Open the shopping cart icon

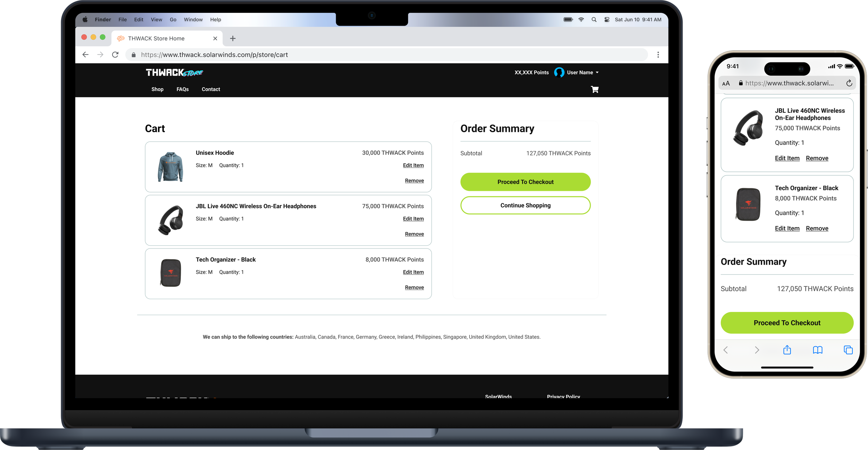click(x=594, y=90)
